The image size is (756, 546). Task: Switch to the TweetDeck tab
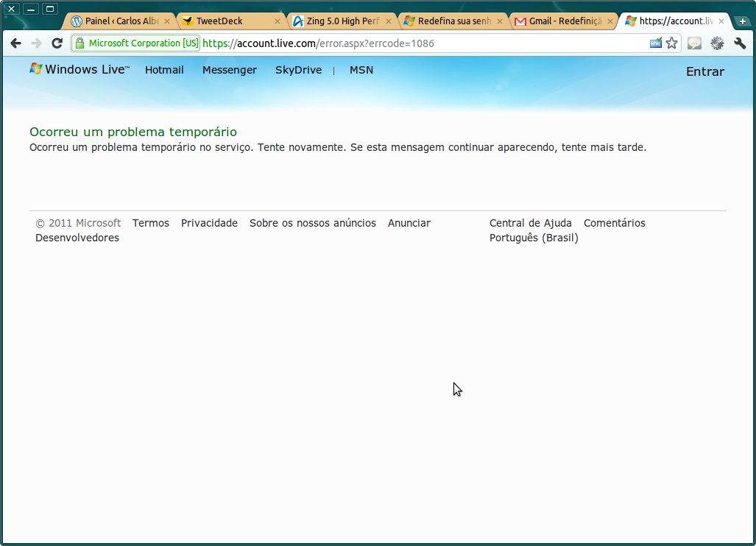point(230,21)
